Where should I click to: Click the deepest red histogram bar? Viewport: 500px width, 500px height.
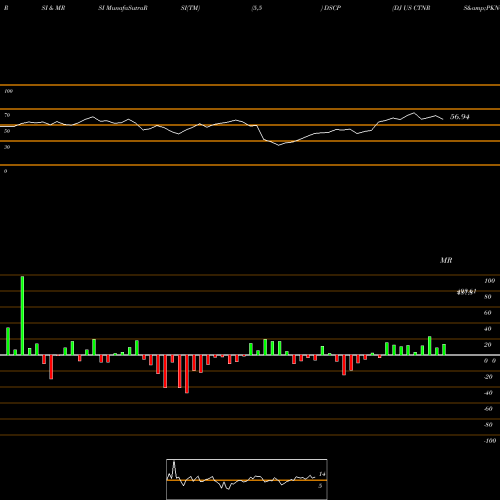[187, 374]
